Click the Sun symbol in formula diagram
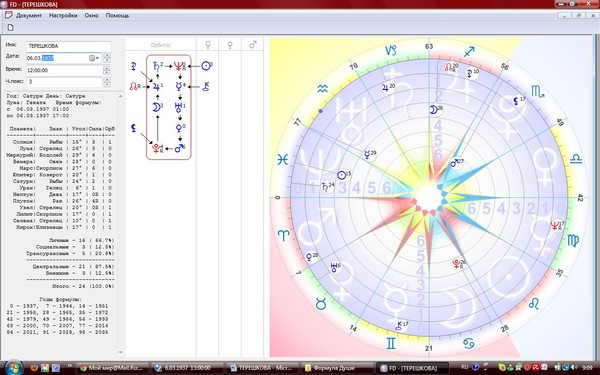 (206, 66)
